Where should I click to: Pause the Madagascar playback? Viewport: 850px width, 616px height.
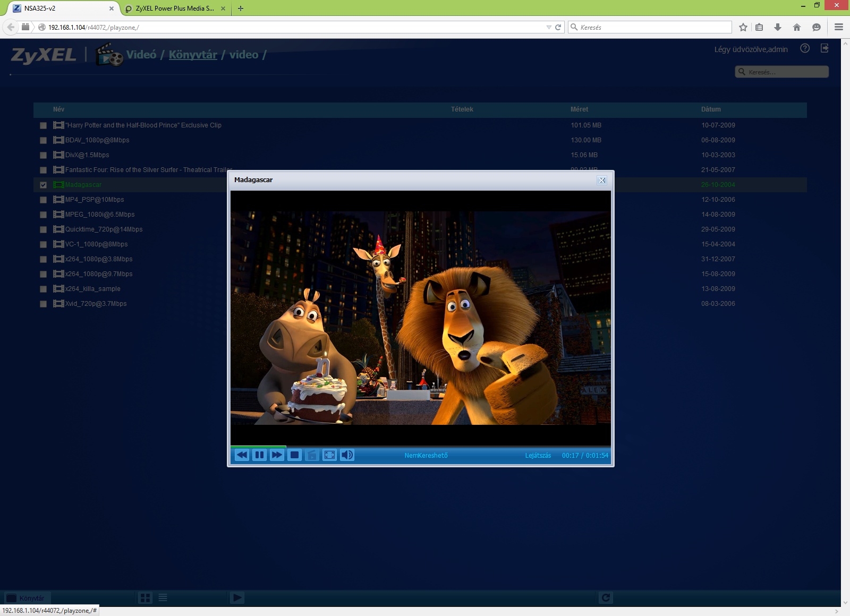click(259, 455)
